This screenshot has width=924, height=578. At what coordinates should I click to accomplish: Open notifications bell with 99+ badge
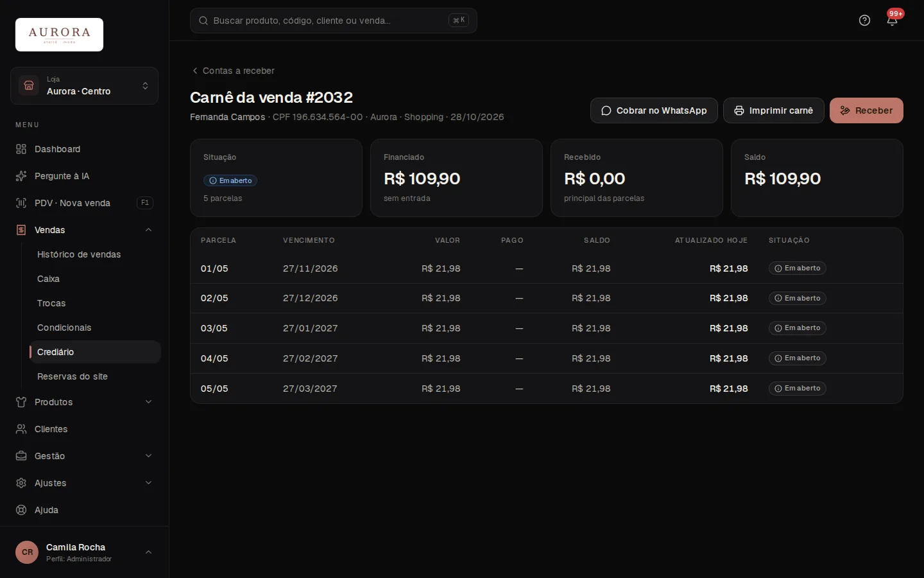(x=892, y=21)
